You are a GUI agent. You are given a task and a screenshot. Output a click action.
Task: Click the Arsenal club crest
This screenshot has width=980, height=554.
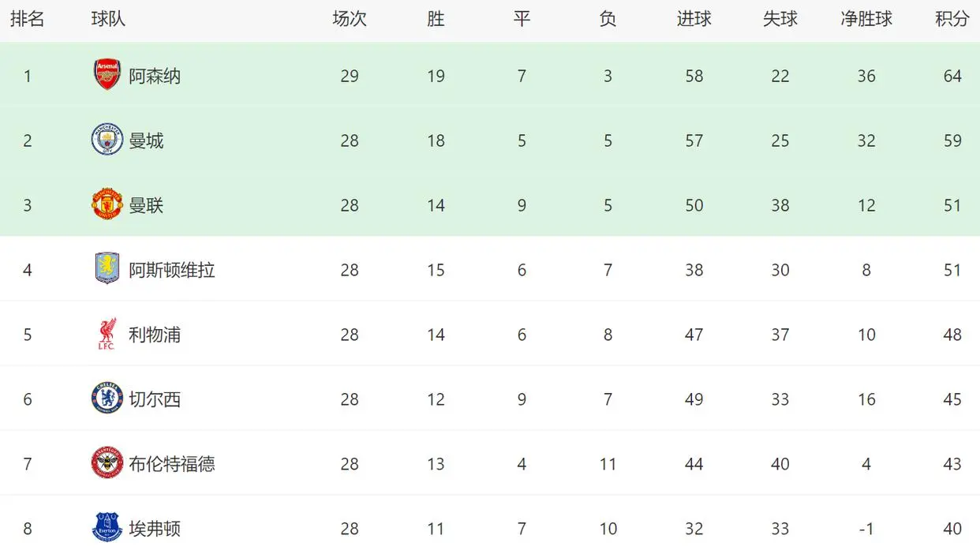pos(107,75)
